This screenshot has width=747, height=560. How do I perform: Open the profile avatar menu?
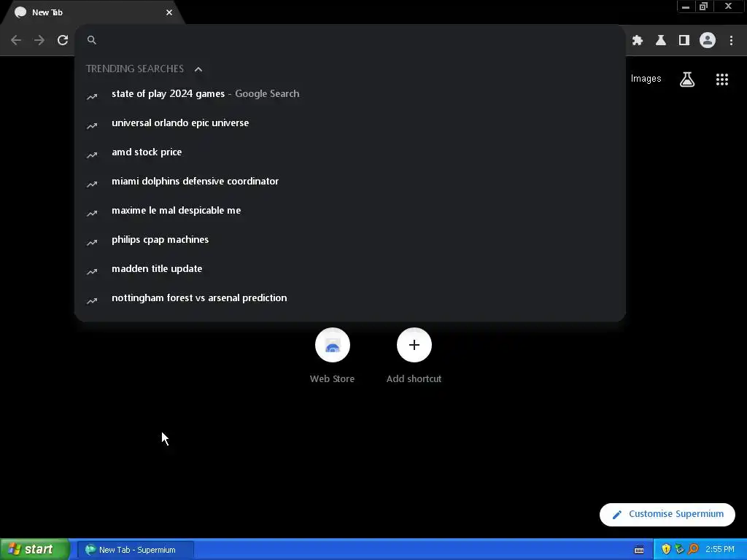pos(708,41)
